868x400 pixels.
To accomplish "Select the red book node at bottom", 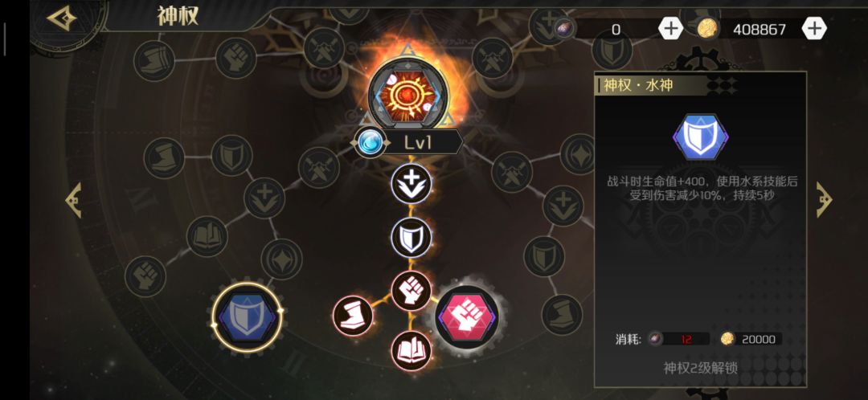I will pyautogui.click(x=411, y=350).
